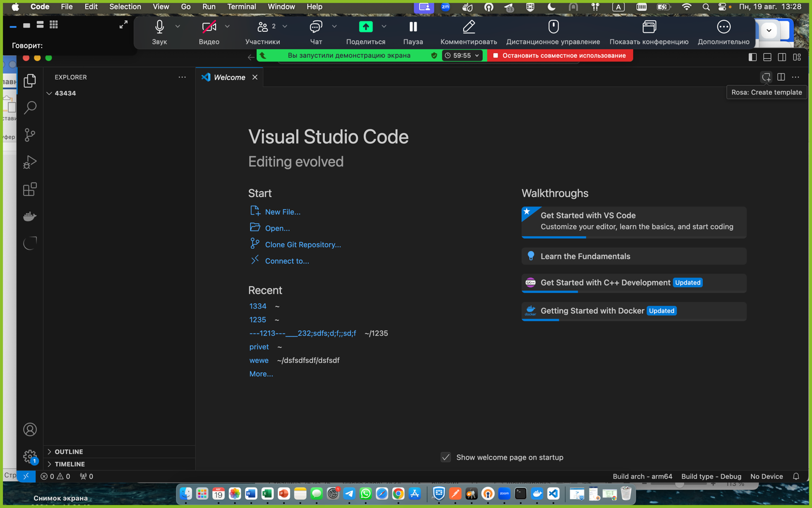Click the Clone Git Repository link
The image size is (812, 508).
click(x=303, y=245)
